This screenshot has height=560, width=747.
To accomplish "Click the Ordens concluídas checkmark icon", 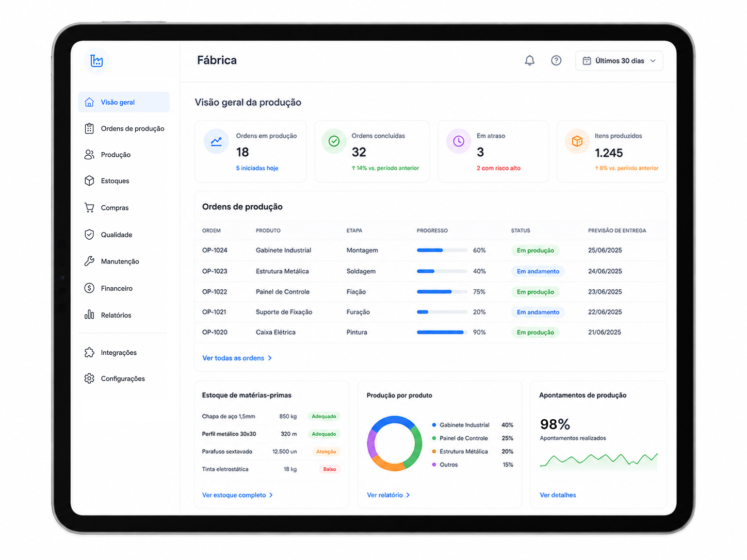I will (334, 141).
